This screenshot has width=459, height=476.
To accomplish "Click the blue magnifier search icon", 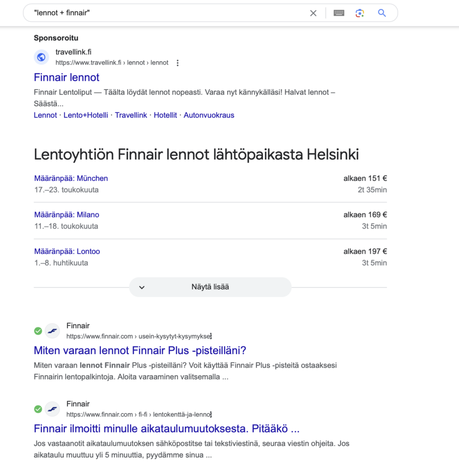I will tap(382, 13).
